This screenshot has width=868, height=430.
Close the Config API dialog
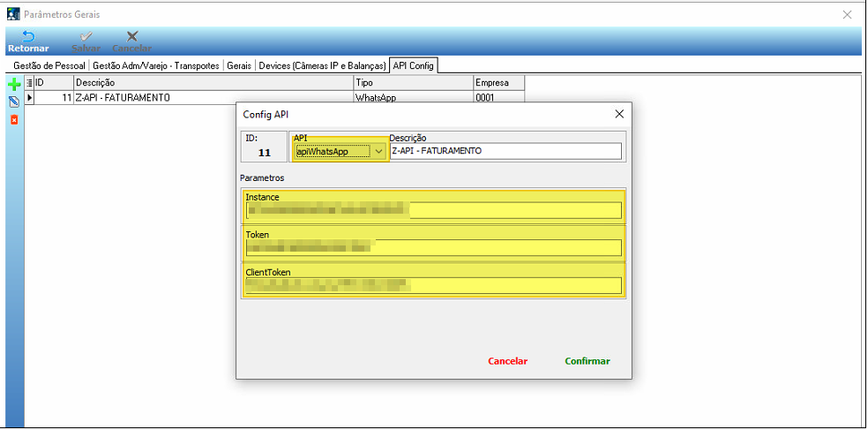pyautogui.click(x=619, y=114)
